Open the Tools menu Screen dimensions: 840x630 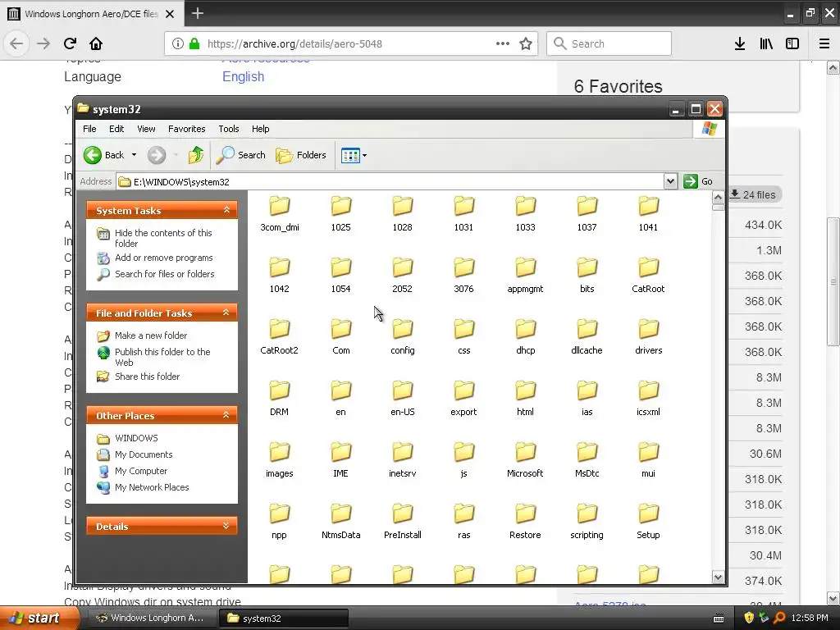[229, 129]
